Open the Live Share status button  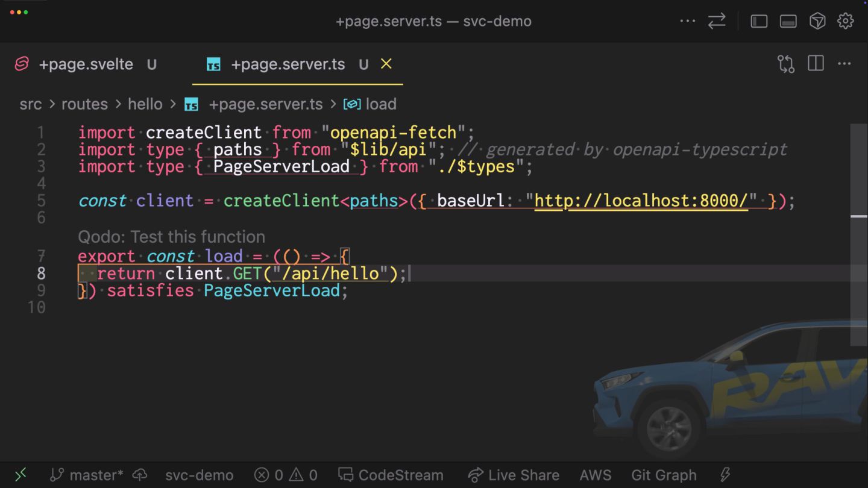click(514, 475)
